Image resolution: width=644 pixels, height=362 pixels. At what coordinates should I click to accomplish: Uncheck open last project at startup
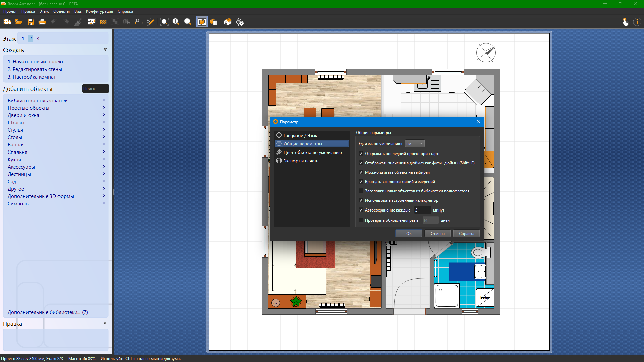tap(361, 154)
